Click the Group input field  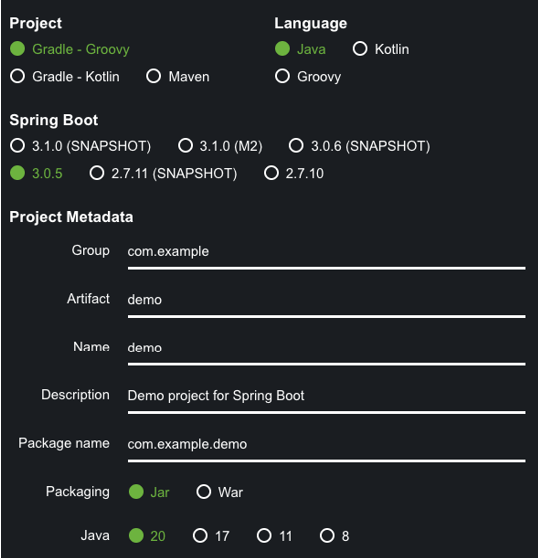327,256
